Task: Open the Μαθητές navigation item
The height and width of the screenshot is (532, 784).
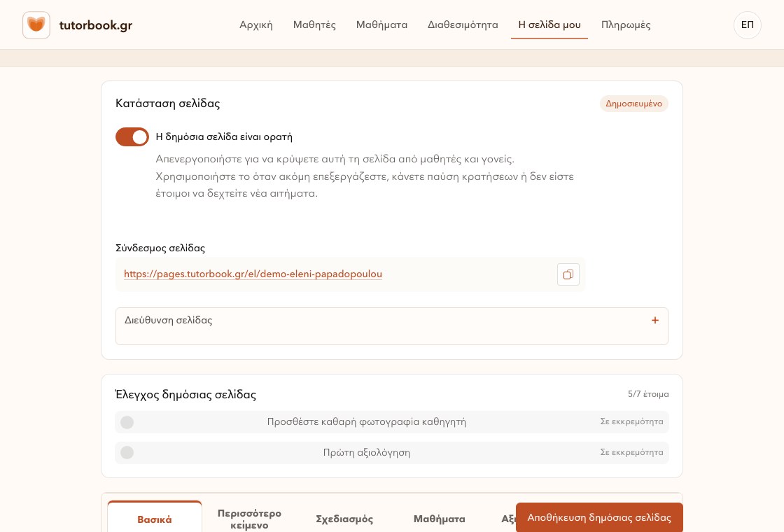Action: pos(314,25)
